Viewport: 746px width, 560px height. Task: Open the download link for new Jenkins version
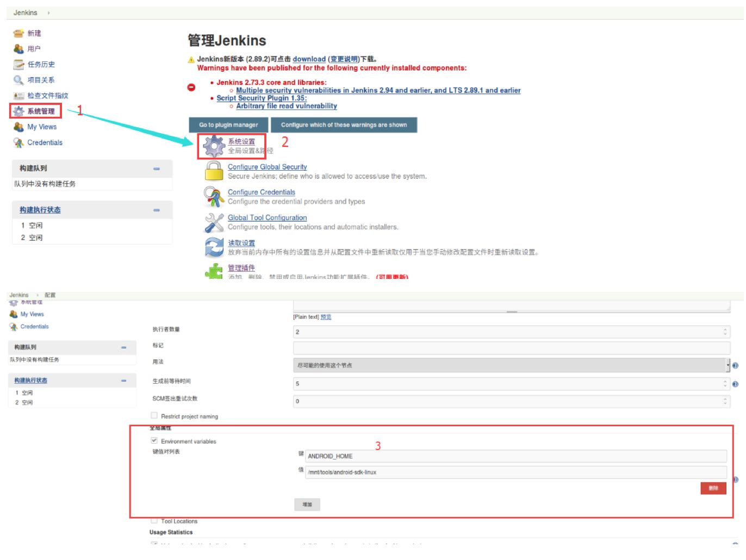tap(309, 59)
